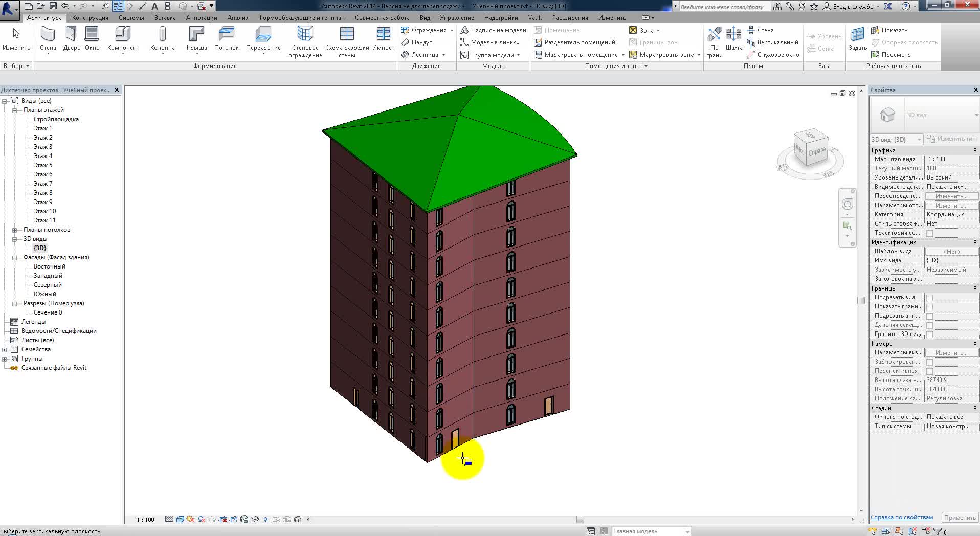Click the 1 : 100 view scale control
This screenshot has width=980, height=536.
[145, 520]
